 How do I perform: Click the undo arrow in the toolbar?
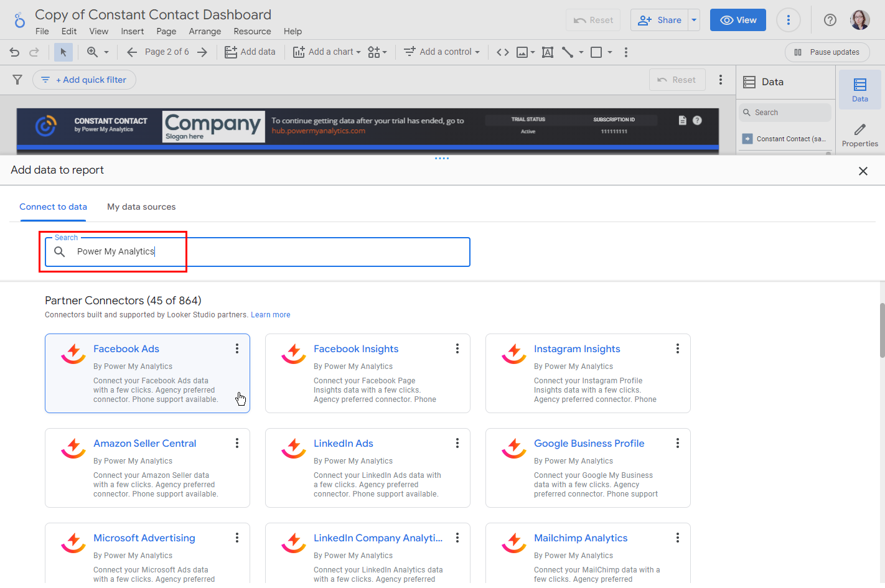14,52
